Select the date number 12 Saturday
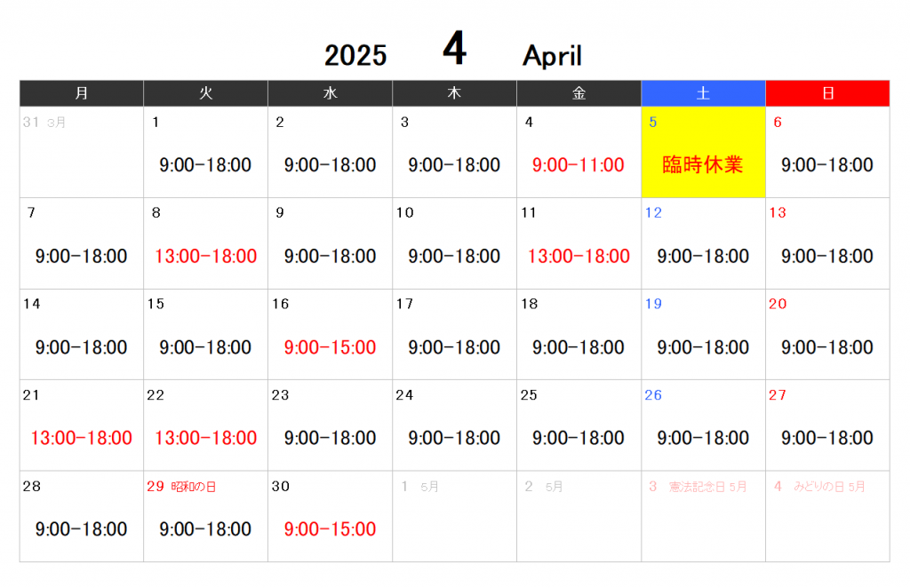Image resolution: width=910 pixels, height=588 pixels. [x=653, y=213]
